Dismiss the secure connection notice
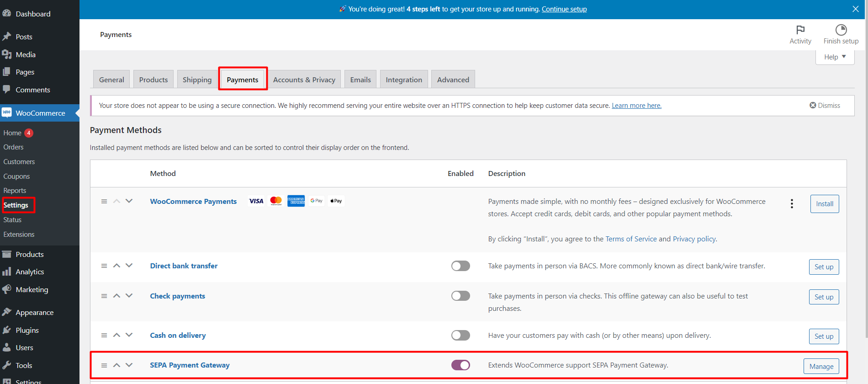 pos(825,106)
